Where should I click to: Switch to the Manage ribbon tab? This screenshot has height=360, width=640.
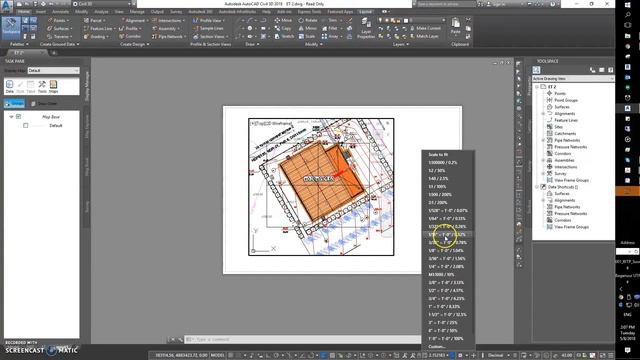pos(137,11)
